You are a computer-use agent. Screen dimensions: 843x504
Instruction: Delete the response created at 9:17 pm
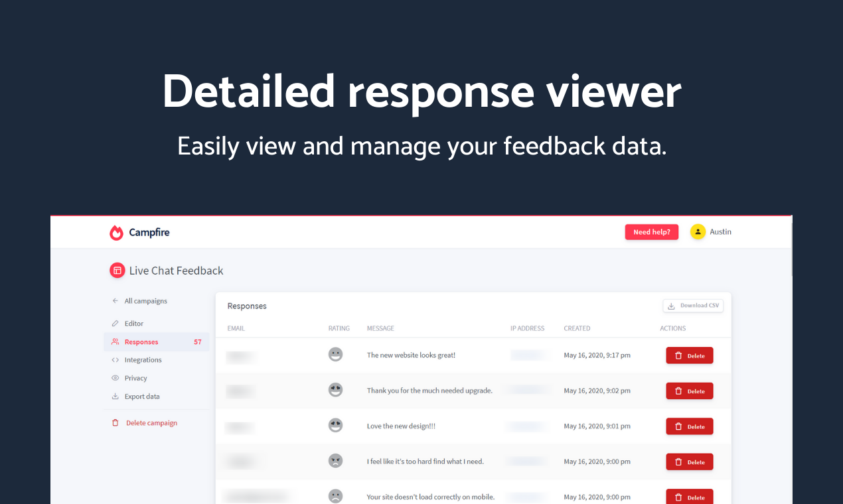[690, 355]
